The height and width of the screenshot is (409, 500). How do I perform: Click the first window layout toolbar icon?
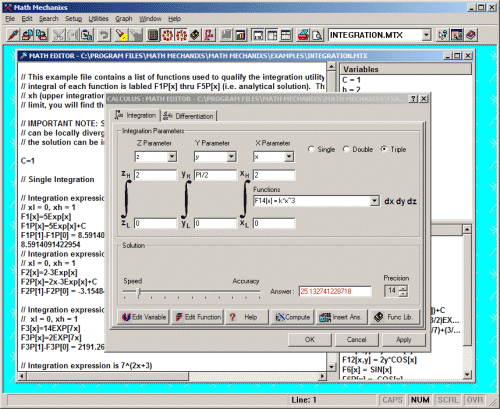(x=258, y=35)
